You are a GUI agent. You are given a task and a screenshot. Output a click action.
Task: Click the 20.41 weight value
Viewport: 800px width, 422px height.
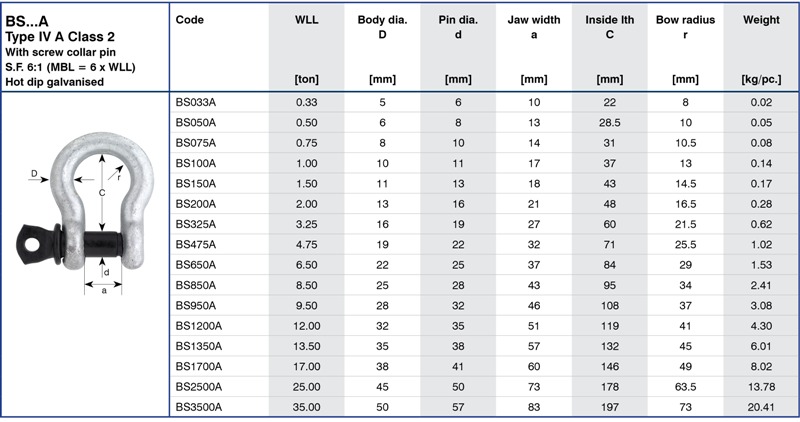point(761,406)
